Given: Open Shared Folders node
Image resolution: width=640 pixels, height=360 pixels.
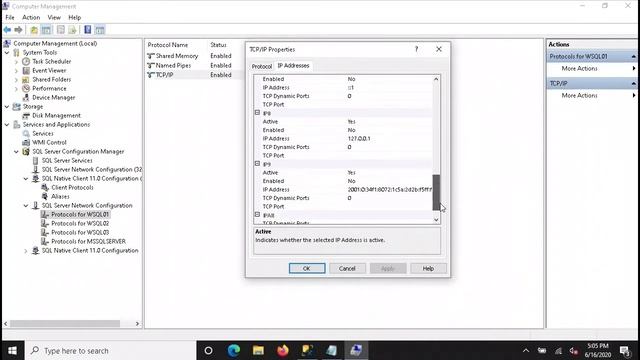Looking at the screenshot, I should coord(51,79).
